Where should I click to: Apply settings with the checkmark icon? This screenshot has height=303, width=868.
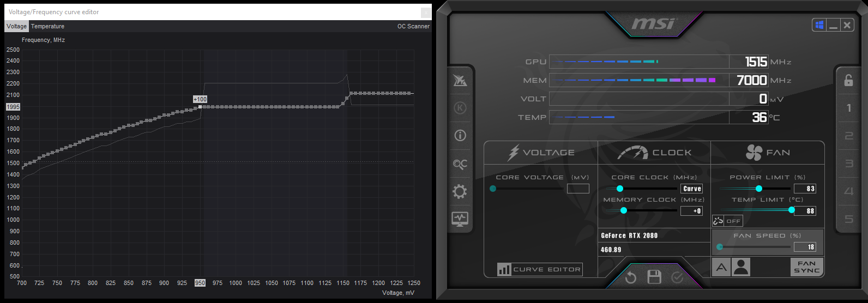677,277
